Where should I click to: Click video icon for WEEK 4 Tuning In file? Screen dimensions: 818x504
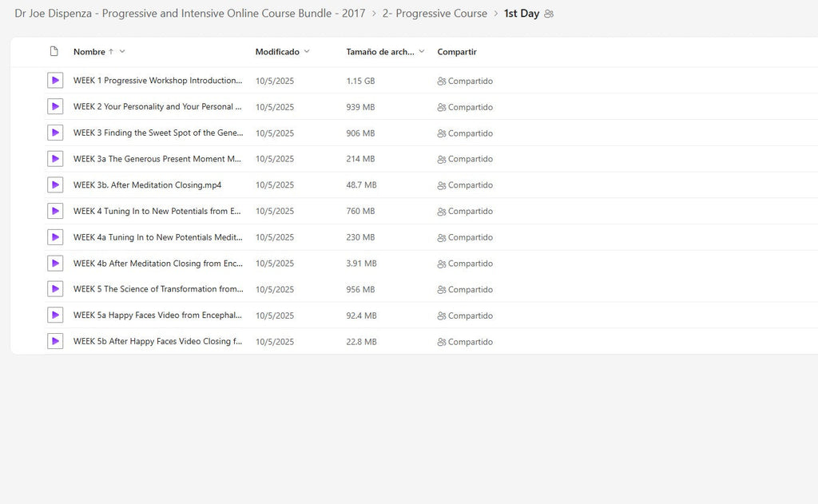tap(55, 211)
